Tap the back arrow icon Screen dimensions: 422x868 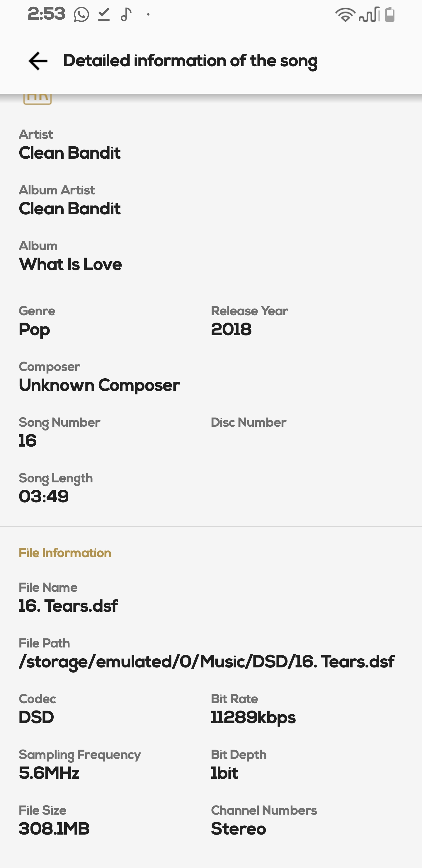tap(38, 61)
